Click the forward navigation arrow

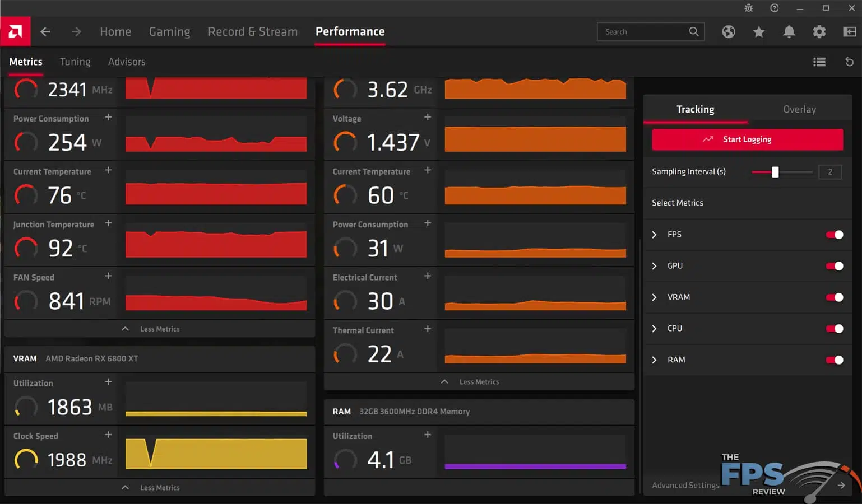coord(76,32)
